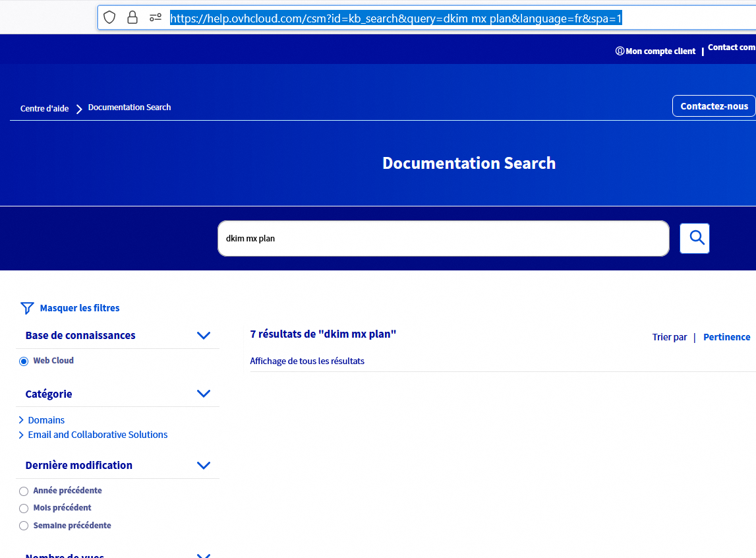Select the Web Cloud radio button

click(24, 361)
